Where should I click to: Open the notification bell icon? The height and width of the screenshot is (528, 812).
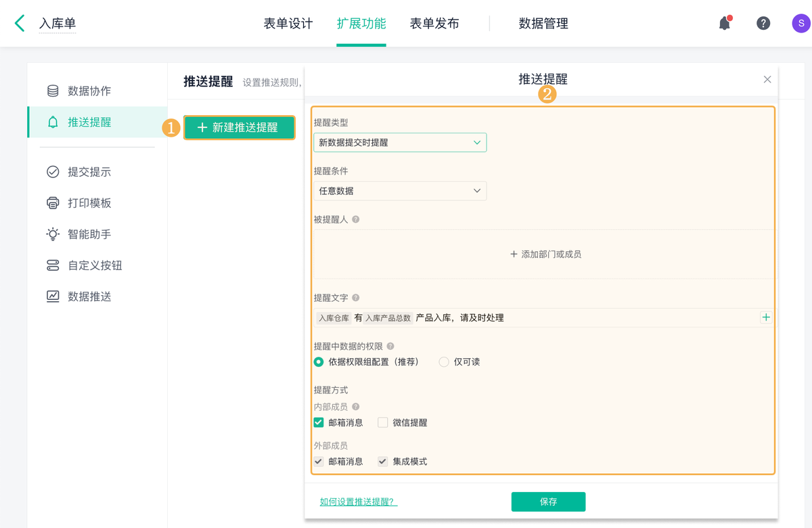(x=724, y=23)
